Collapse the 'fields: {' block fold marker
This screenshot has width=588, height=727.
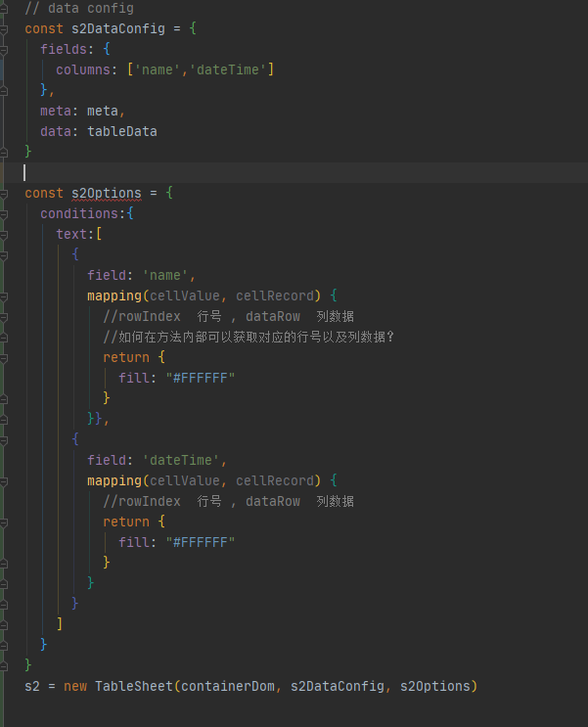pyautogui.click(x=4, y=49)
